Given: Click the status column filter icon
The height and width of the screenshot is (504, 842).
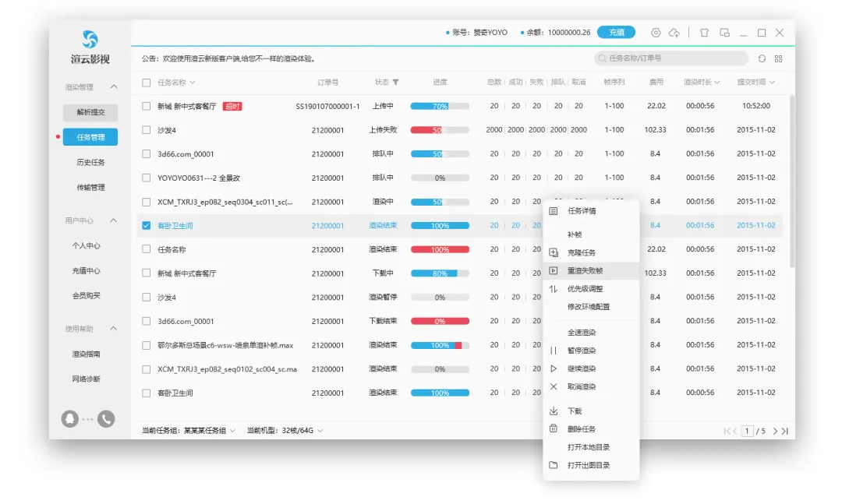Looking at the screenshot, I should tap(395, 82).
